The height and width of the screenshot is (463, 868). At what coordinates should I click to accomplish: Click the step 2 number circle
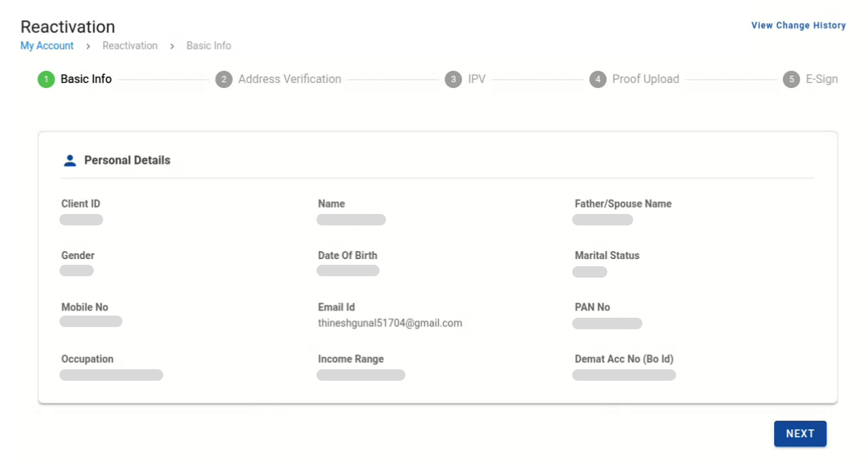[224, 79]
